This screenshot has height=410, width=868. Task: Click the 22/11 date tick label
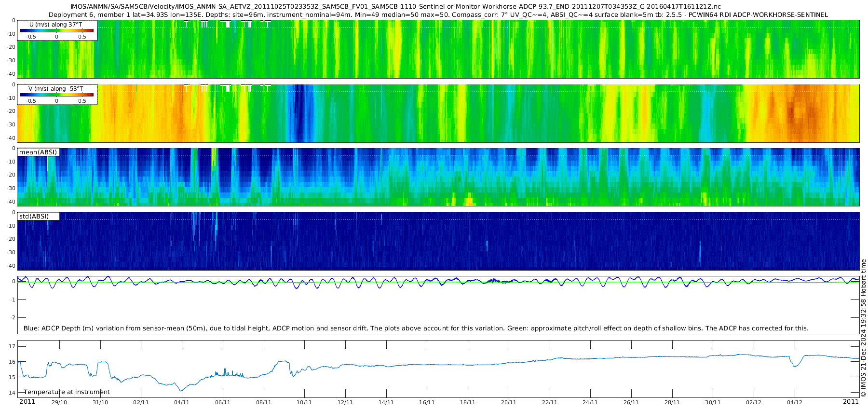[x=549, y=402]
